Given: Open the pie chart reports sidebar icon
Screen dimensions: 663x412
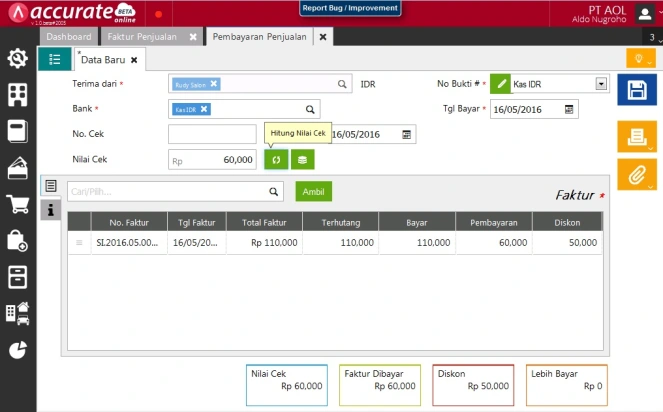Looking at the screenshot, I should click(17, 350).
